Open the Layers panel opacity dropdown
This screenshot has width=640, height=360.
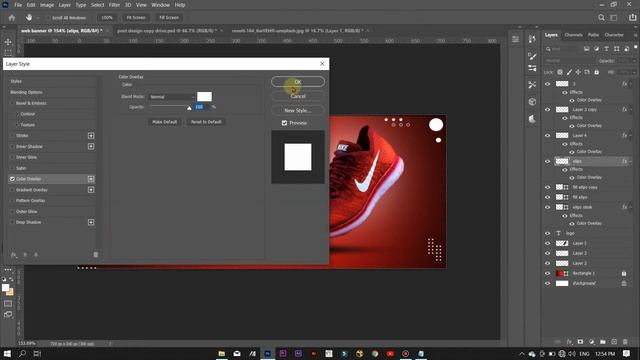tap(634, 60)
